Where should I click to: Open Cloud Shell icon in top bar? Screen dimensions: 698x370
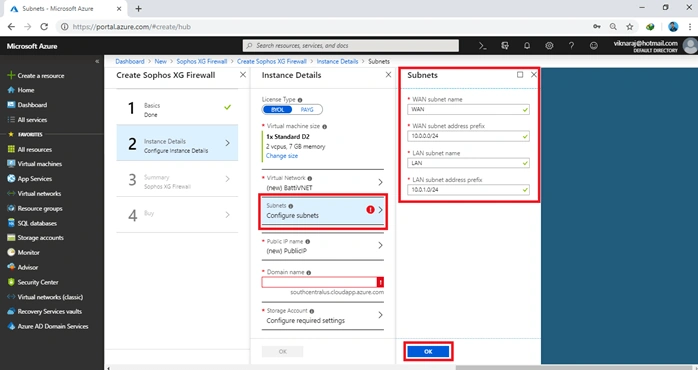pos(483,45)
